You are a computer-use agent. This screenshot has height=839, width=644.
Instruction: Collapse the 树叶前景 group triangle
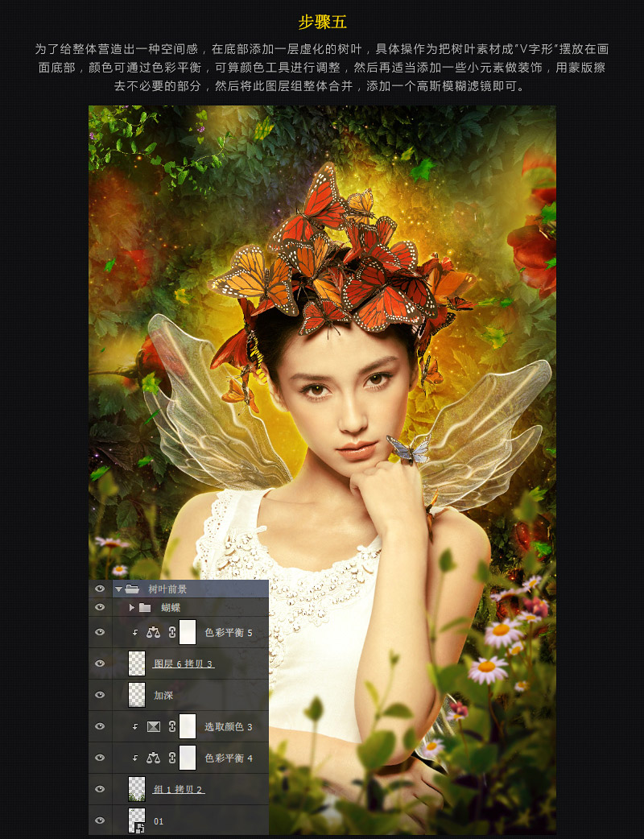click(118, 589)
